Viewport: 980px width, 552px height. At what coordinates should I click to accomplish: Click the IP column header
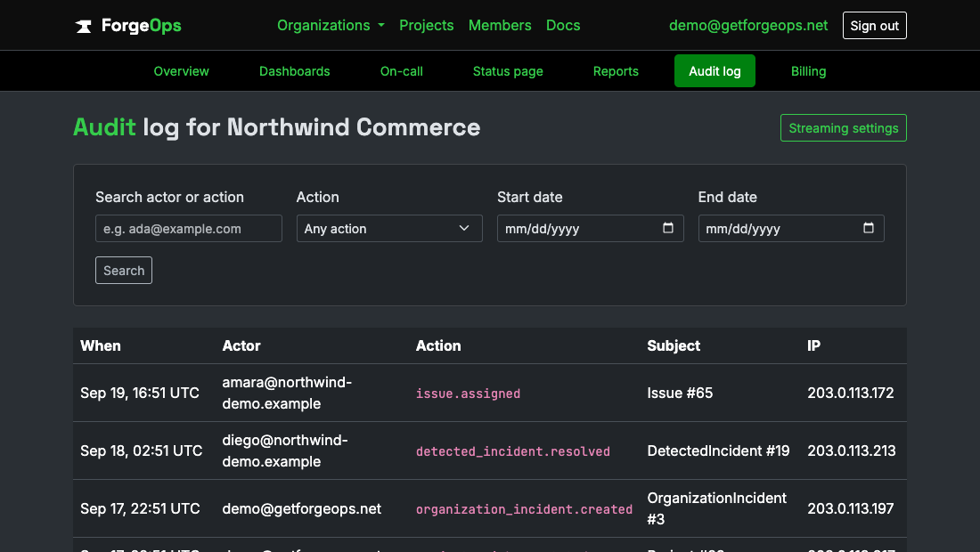click(x=813, y=346)
